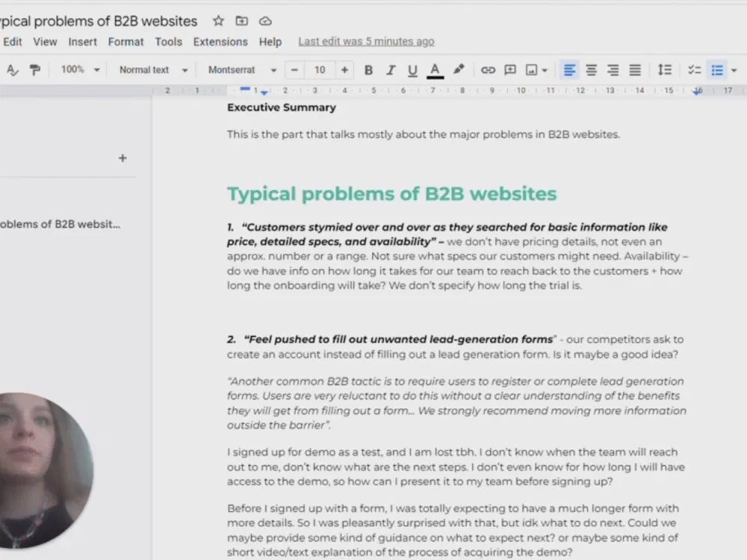
Task: Rename the document title field
Action: coord(99,22)
